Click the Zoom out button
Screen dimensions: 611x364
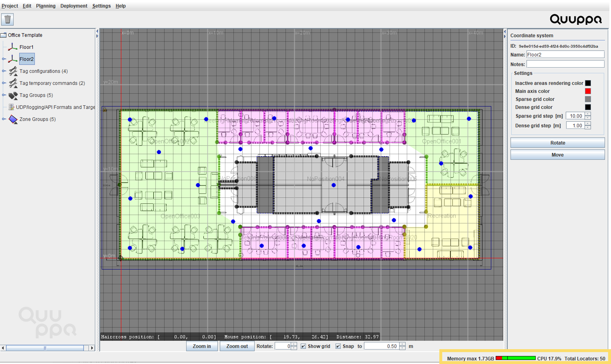[x=237, y=346]
